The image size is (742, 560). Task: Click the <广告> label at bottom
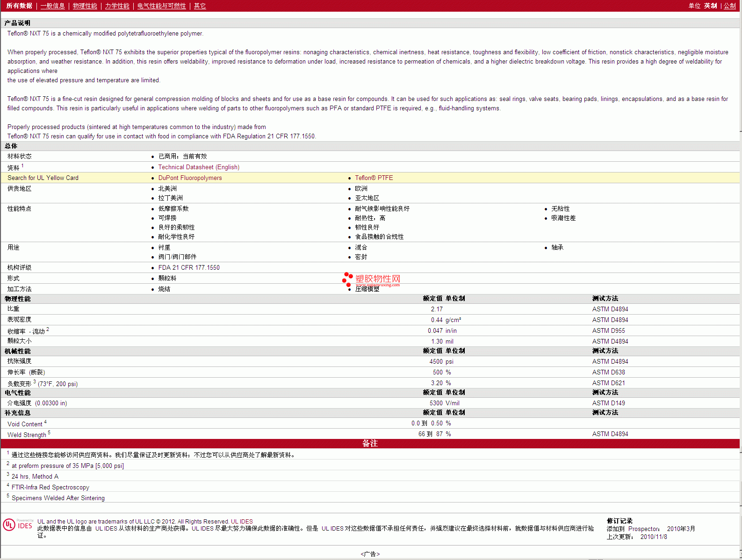pyautogui.click(x=370, y=554)
